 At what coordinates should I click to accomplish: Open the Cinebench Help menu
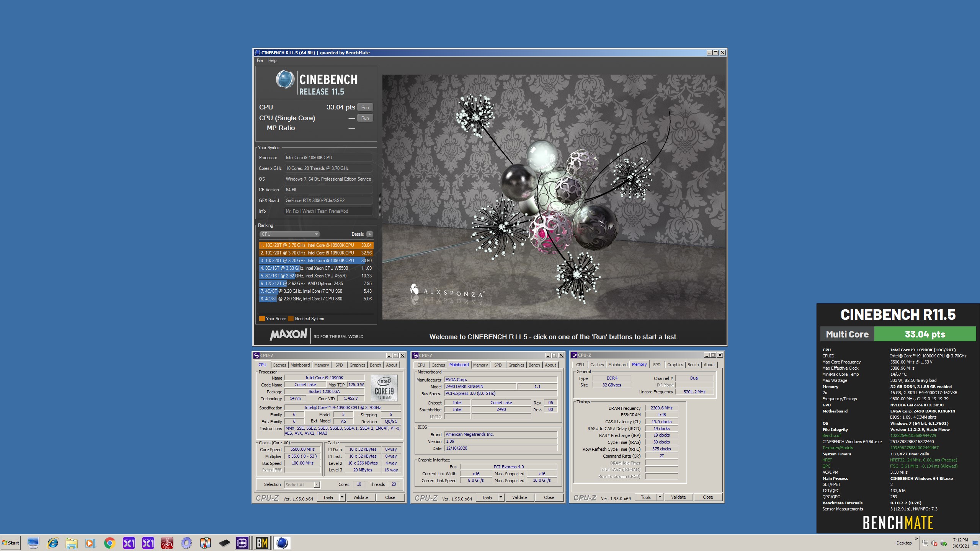coord(272,60)
